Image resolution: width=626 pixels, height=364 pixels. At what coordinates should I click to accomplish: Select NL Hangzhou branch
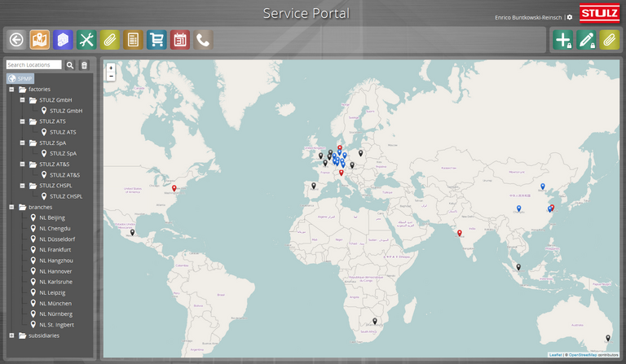(x=52, y=261)
